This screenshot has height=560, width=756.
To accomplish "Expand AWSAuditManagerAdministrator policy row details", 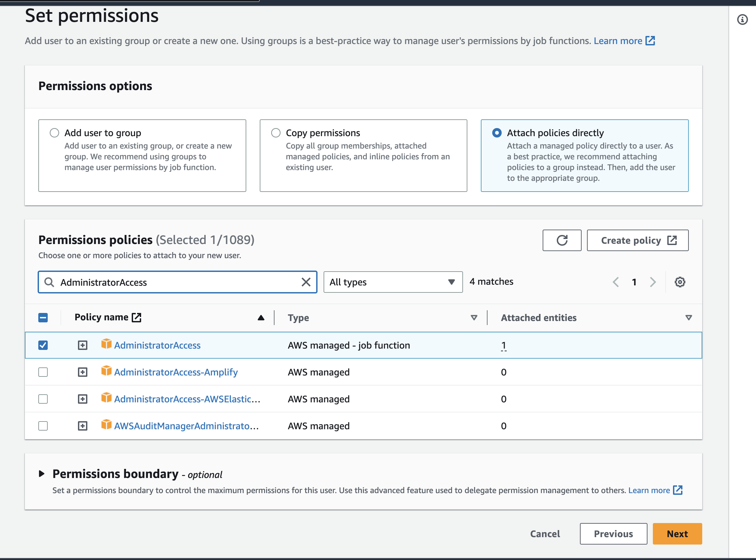I will 83,426.
